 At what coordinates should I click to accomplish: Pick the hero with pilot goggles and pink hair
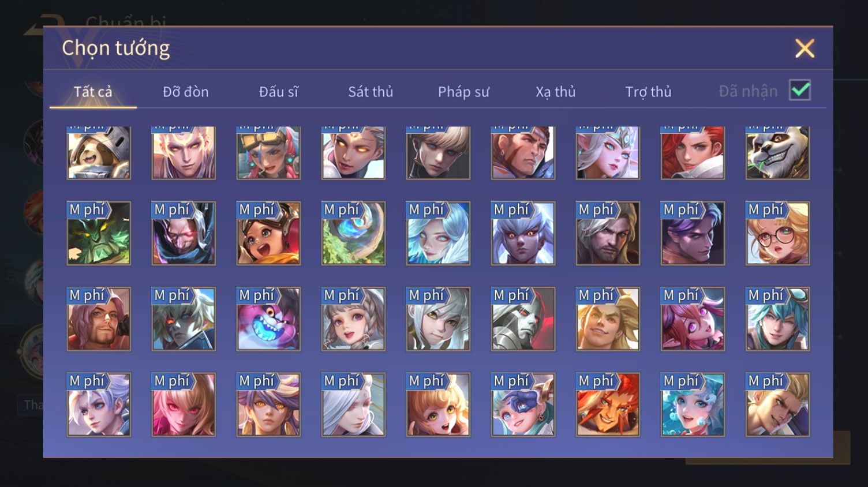pos(268,153)
